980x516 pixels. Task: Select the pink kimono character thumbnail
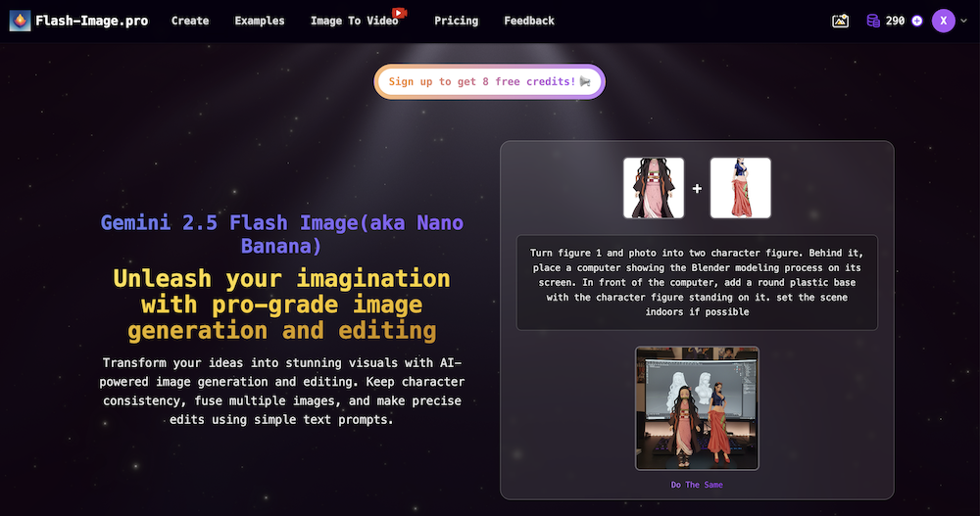654,188
